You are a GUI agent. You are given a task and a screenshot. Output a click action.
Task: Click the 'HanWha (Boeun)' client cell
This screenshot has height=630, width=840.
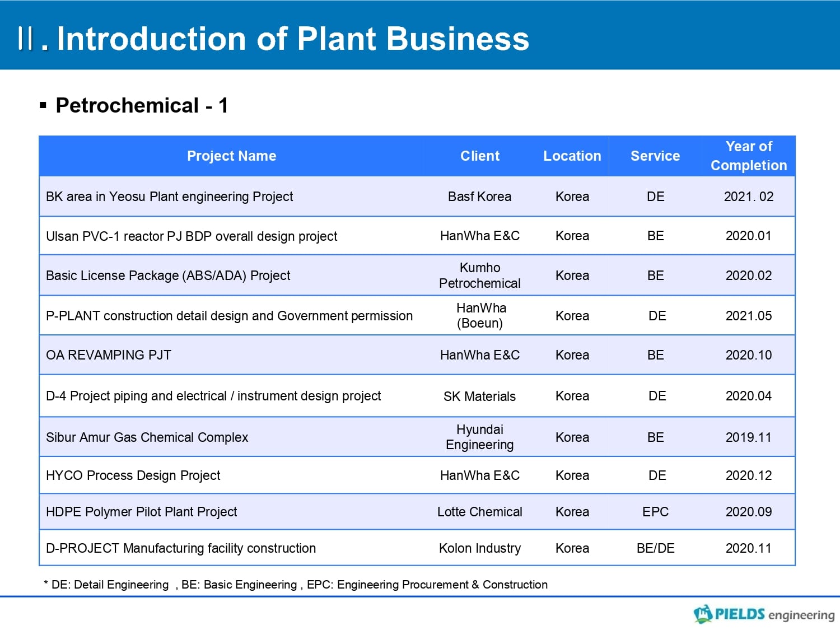click(x=480, y=315)
